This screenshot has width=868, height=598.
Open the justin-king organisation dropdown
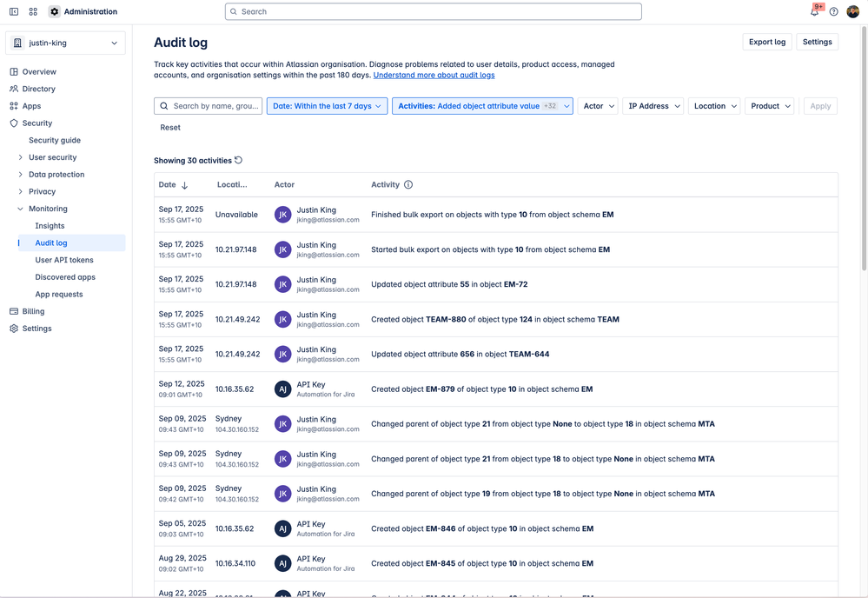point(65,43)
